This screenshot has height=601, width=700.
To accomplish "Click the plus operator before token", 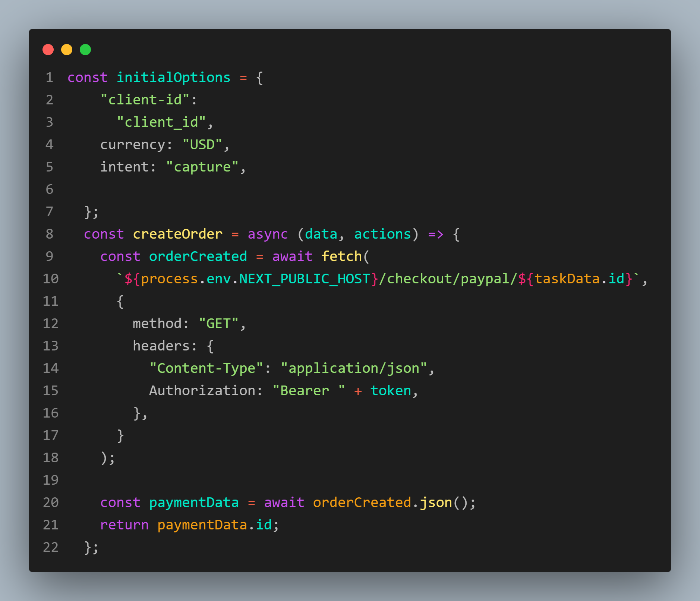I will click(x=358, y=391).
